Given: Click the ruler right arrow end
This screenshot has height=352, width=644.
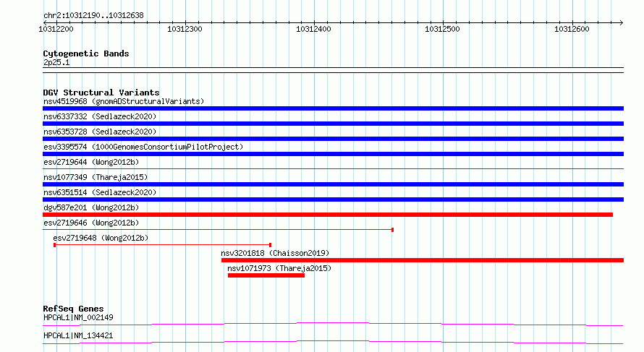Looking at the screenshot, I should point(621,22).
